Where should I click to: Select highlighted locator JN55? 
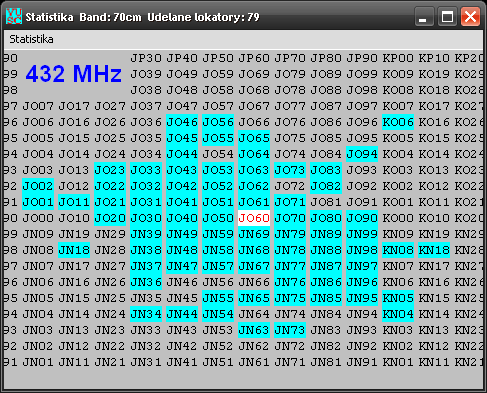coord(218,298)
